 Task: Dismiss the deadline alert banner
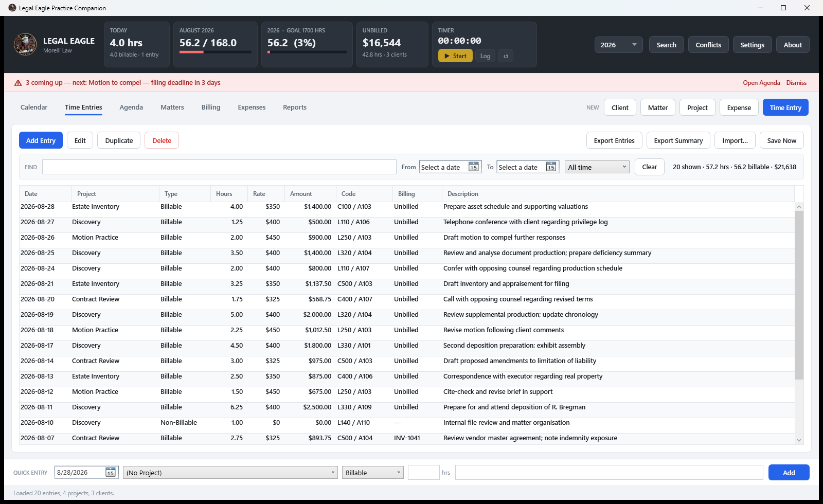796,83
